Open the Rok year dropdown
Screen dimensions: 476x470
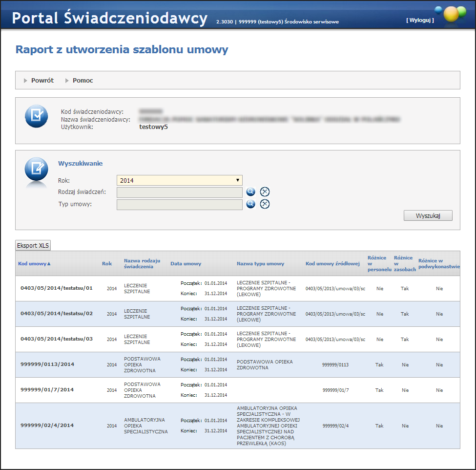[179, 180]
